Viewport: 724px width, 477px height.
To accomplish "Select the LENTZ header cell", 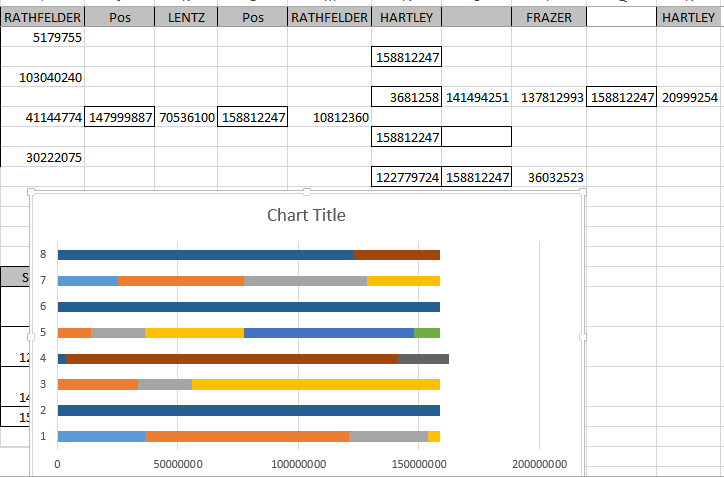I will (185, 17).
